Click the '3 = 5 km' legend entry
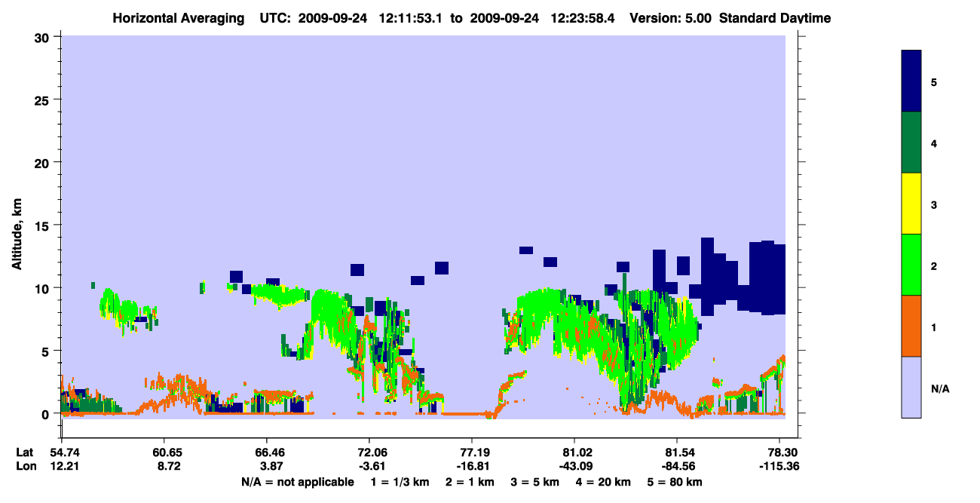The width and height of the screenshot is (980, 503). pyautogui.click(x=537, y=482)
